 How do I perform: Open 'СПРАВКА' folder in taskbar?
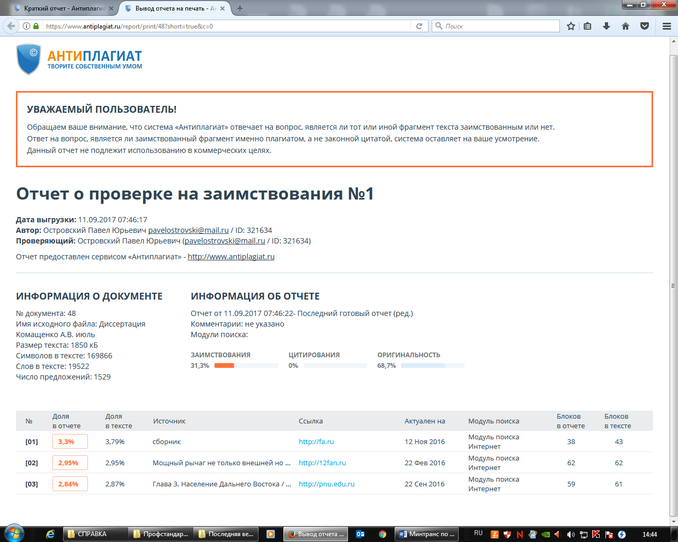94,534
